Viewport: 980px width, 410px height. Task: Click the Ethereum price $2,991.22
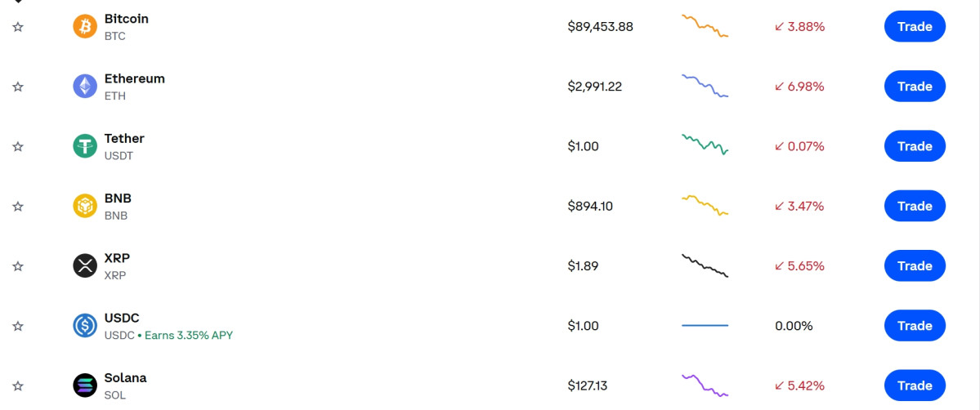594,87
